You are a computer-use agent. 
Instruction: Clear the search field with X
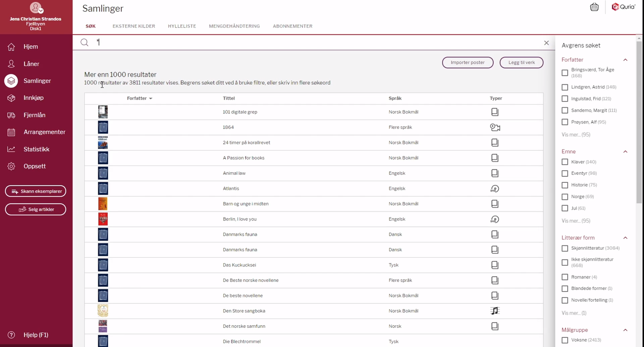(x=546, y=43)
